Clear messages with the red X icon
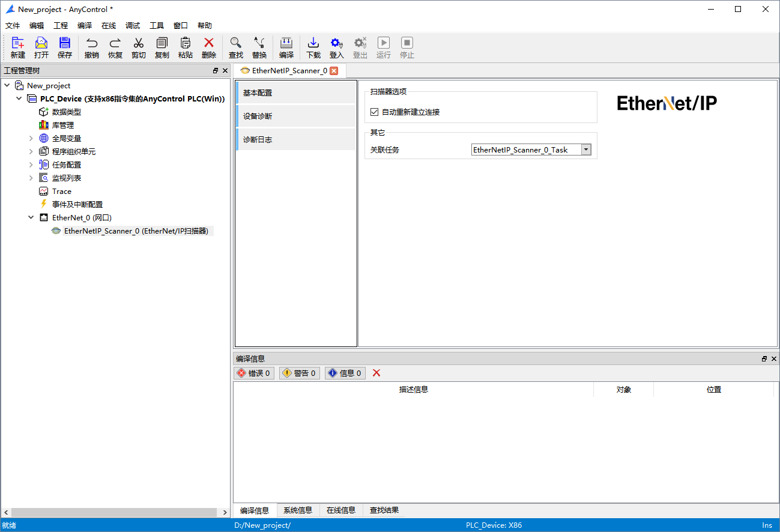Image resolution: width=780 pixels, height=532 pixels. click(x=376, y=373)
